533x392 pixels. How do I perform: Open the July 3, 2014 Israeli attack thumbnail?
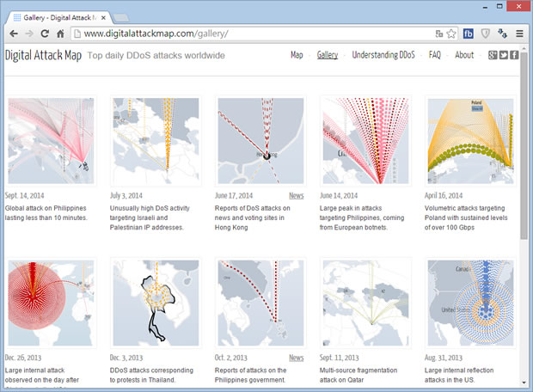click(x=156, y=141)
